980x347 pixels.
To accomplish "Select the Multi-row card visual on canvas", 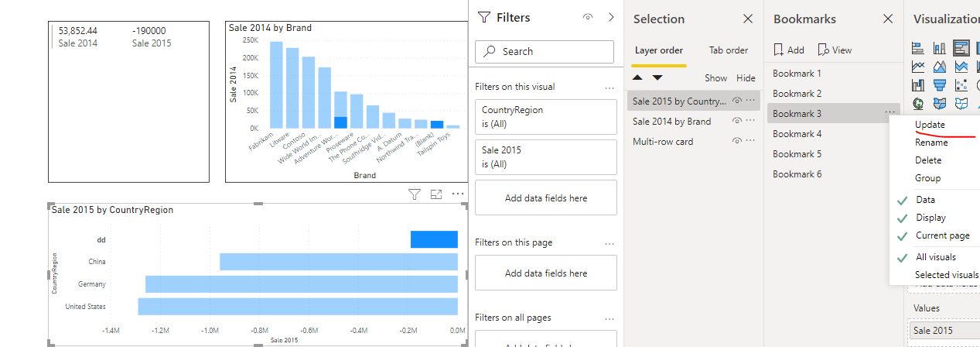I will [x=128, y=101].
